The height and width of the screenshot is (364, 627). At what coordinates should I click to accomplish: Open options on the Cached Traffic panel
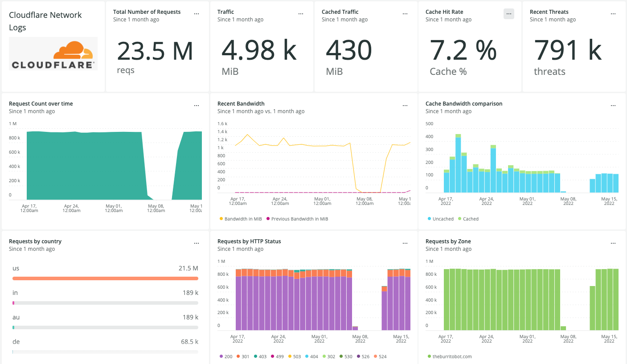coord(405,13)
